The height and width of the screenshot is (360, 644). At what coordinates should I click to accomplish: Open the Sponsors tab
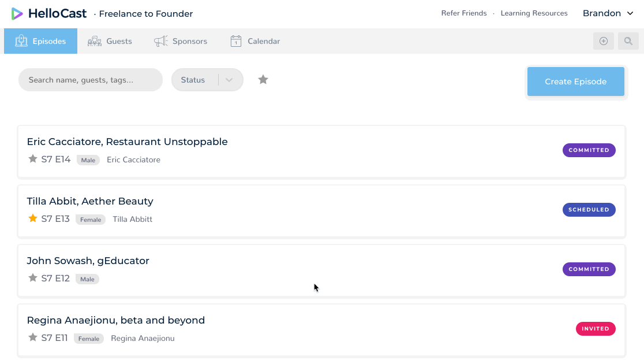181,41
